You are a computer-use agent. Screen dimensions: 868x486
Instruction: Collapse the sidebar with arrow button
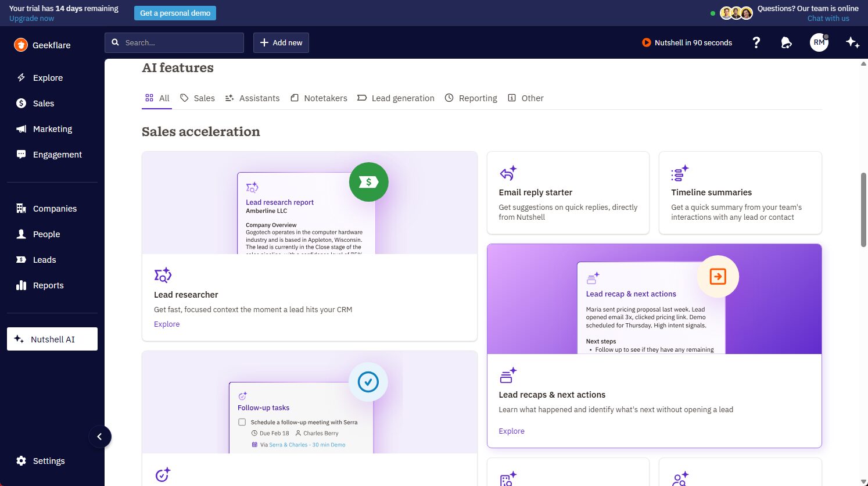click(x=99, y=437)
